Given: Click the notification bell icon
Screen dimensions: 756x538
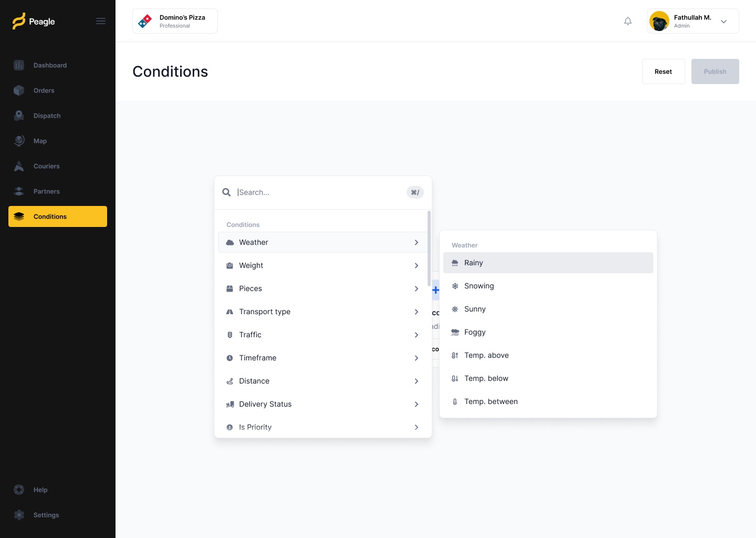Looking at the screenshot, I should (x=628, y=21).
